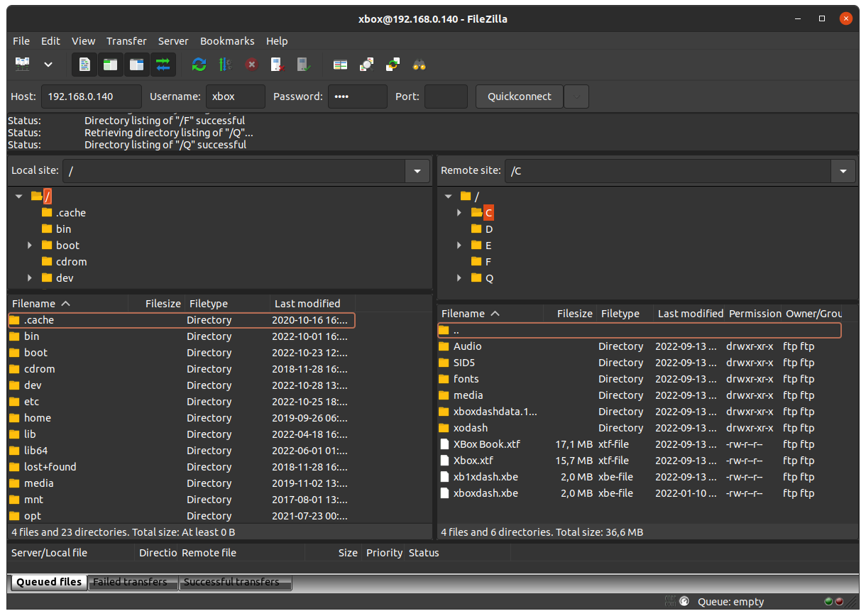Expand the local boot folder
Viewport: 866px width, 616px height.
[30, 246]
